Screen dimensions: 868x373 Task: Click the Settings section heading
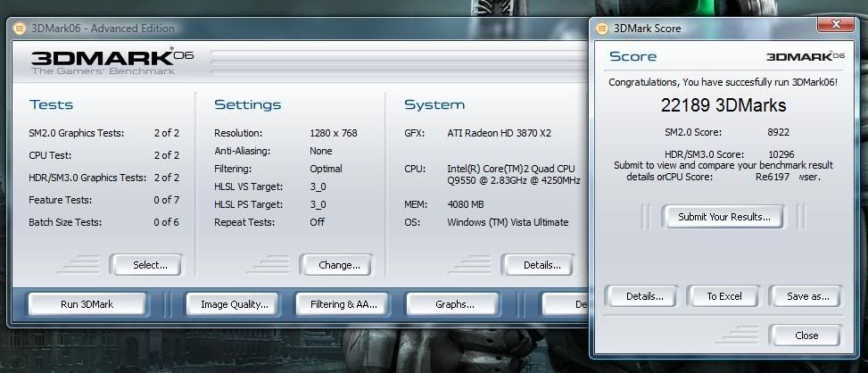[247, 104]
